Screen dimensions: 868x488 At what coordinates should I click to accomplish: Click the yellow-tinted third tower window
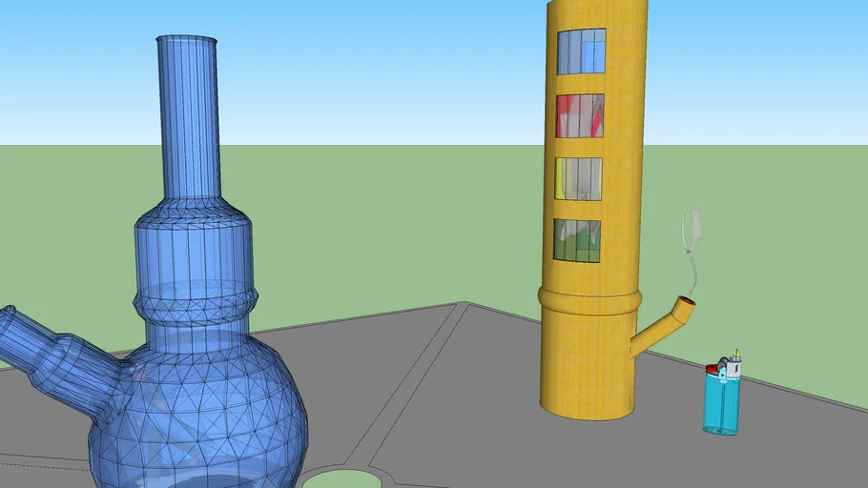pyautogui.click(x=579, y=178)
